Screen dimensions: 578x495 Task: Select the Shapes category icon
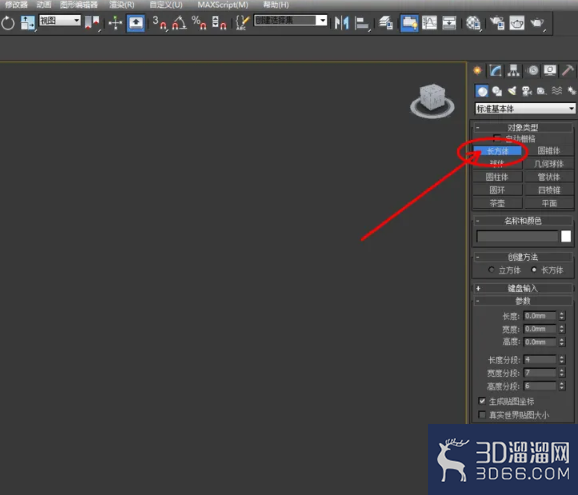pyautogui.click(x=497, y=91)
